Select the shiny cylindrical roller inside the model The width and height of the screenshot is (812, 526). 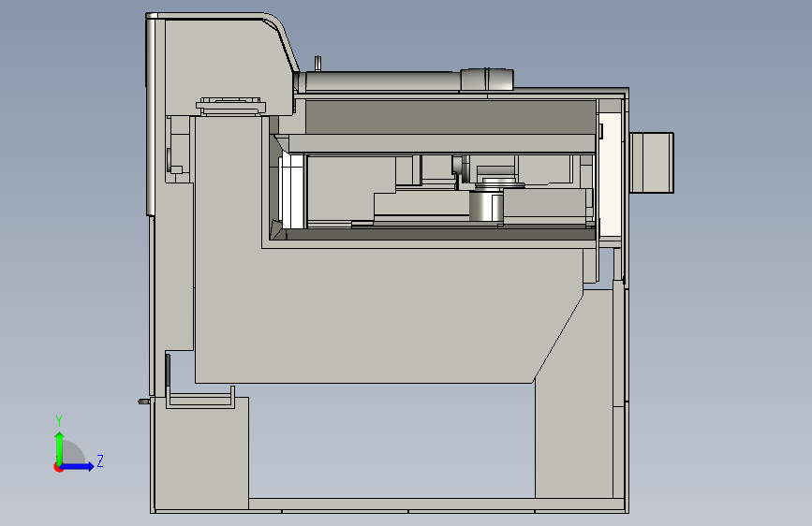coord(485,205)
